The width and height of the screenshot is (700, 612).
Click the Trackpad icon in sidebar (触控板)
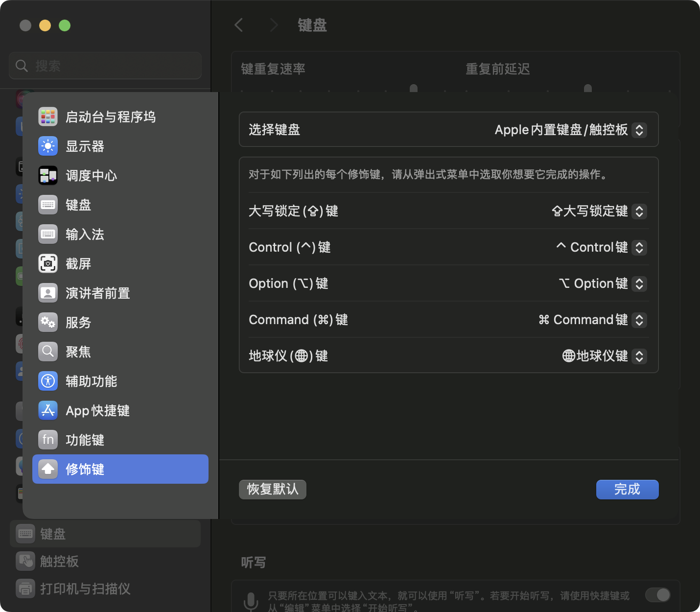tap(25, 561)
